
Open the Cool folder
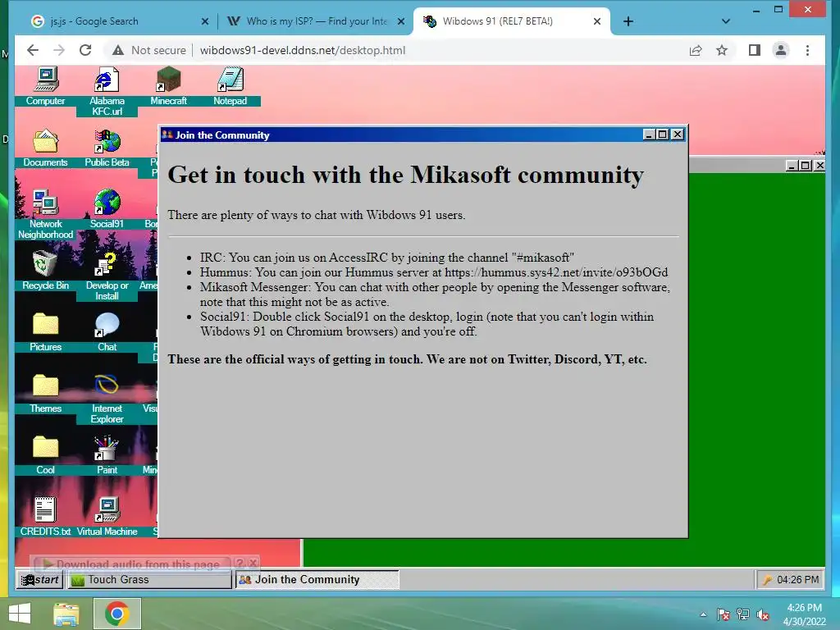click(x=46, y=455)
